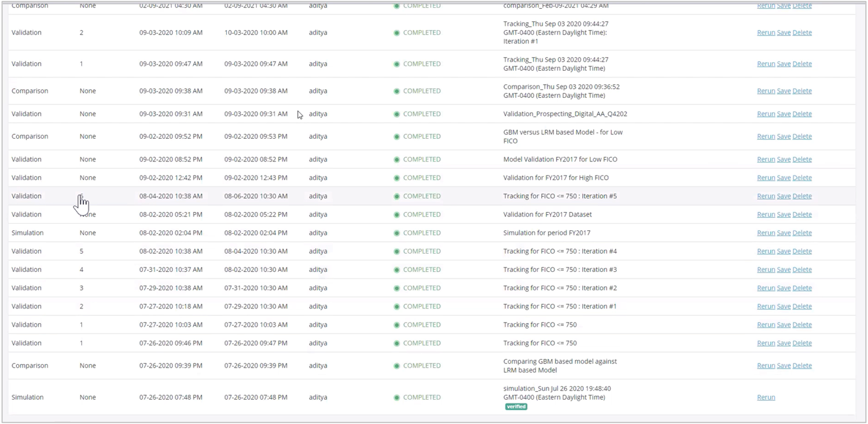Click the green status icon of Validation_Prospecting_Digital_AA_Q4202

(x=396, y=114)
